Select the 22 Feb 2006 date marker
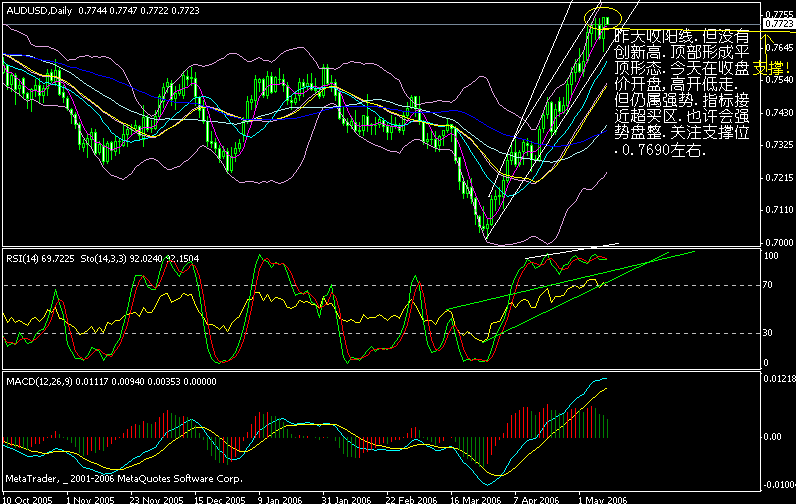The width and height of the screenshot is (796, 504). point(412,499)
